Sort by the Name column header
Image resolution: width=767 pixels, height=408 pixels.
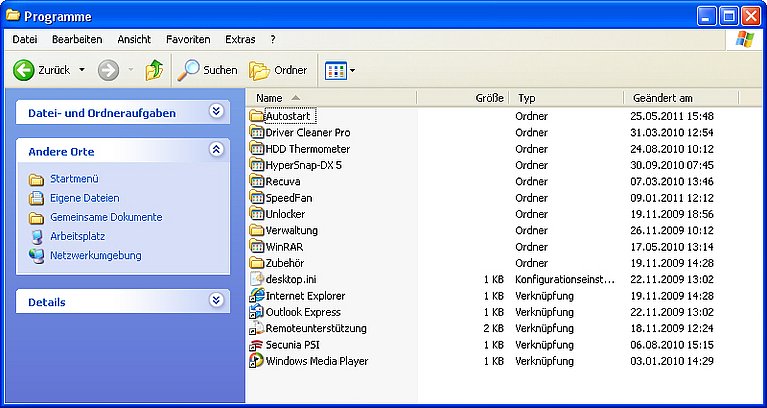(331, 98)
